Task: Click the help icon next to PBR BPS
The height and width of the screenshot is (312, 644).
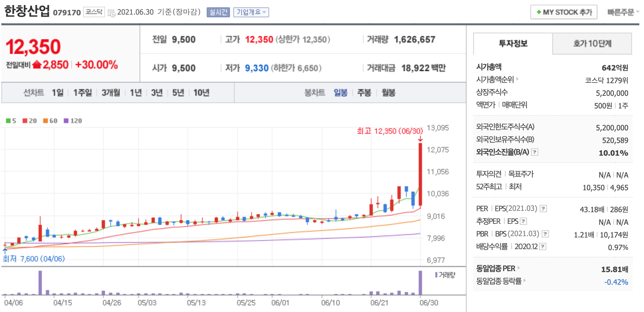Action: (x=545, y=234)
